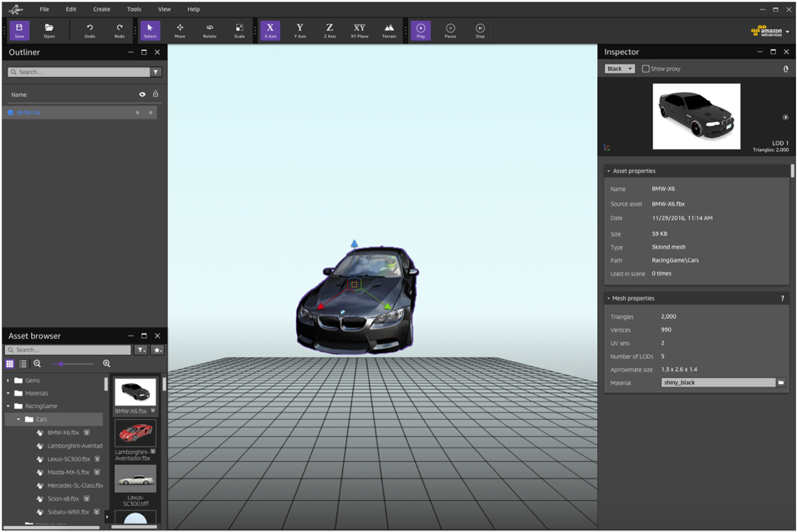The width and height of the screenshot is (797, 532).
Task: Switch Asset browser to list view
Action: point(23,364)
